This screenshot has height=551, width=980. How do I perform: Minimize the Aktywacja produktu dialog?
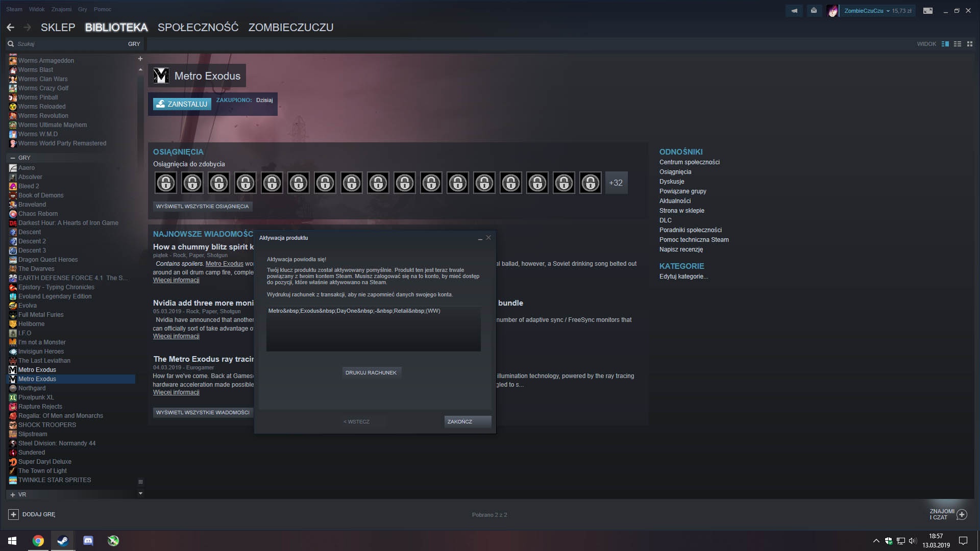(x=480, y=238)
